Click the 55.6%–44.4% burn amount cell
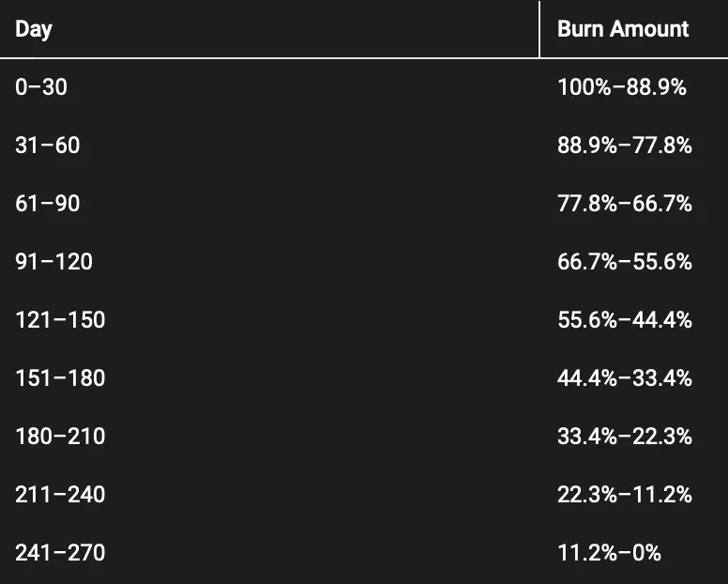728x584 pixels. (625, 320)
